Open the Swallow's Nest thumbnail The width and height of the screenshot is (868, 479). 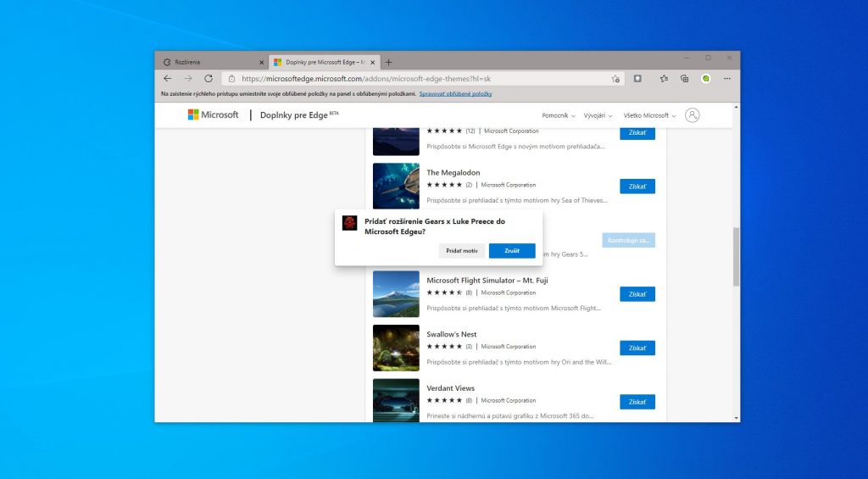coord(396,348)
